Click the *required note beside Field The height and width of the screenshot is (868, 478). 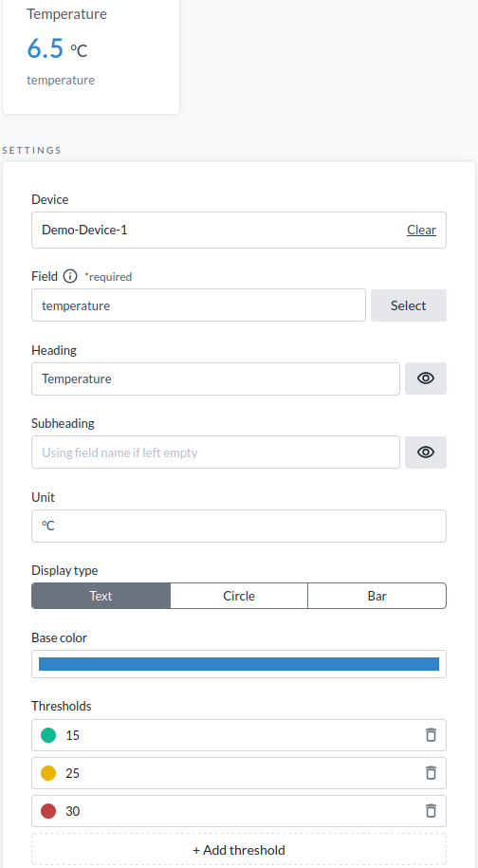click(x=108, y=276)
